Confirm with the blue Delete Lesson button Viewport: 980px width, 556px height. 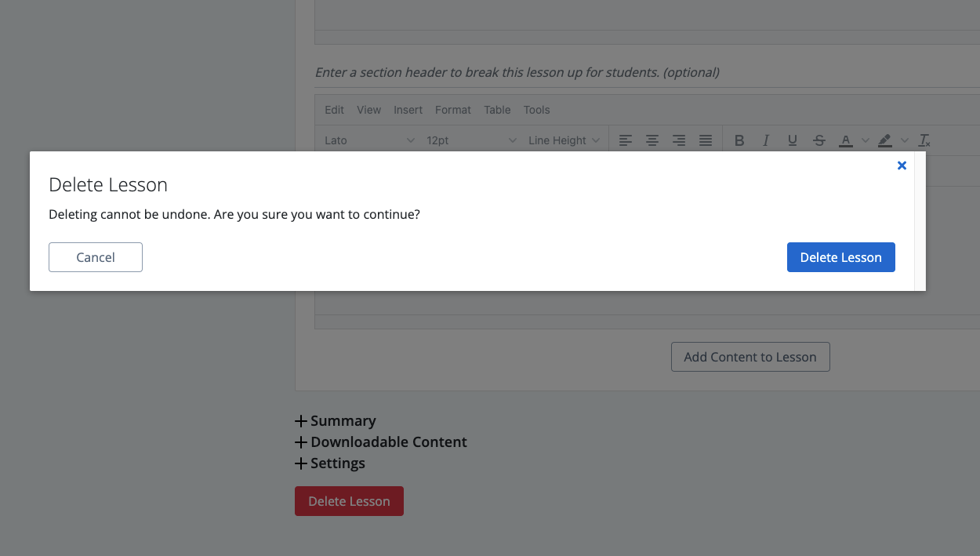(x=840, y=257)
